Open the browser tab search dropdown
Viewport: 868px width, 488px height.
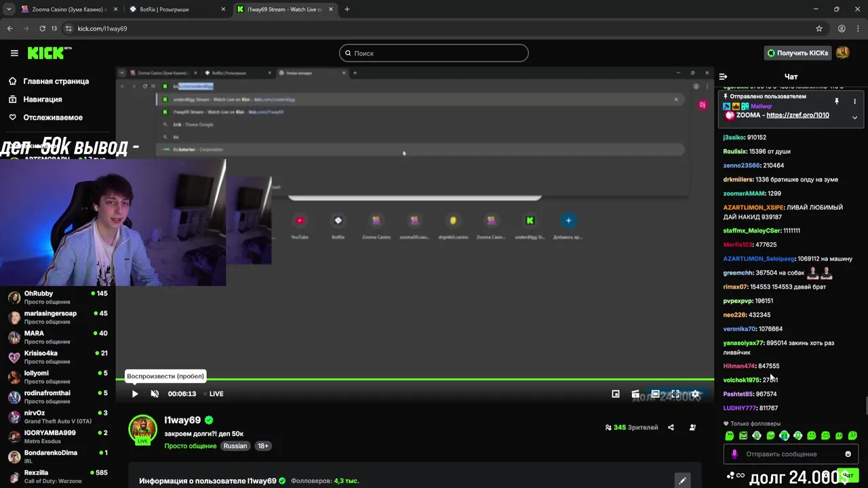click(x=9, y=9)
